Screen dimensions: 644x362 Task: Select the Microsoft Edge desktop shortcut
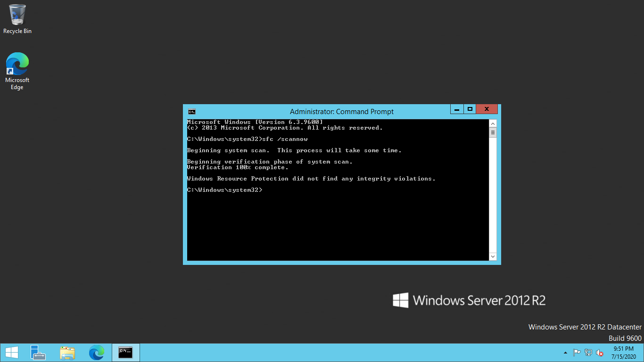[17, 71]
